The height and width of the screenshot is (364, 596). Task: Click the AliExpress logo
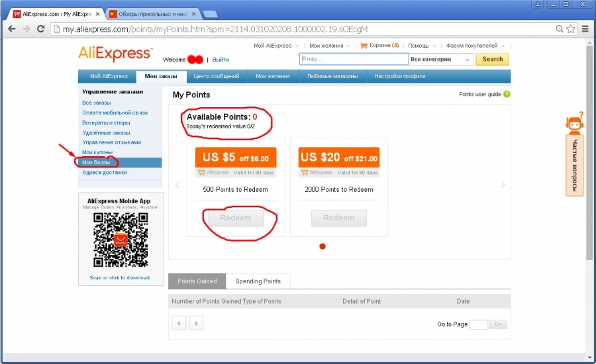pyautogui.click(x=115, y=54)
